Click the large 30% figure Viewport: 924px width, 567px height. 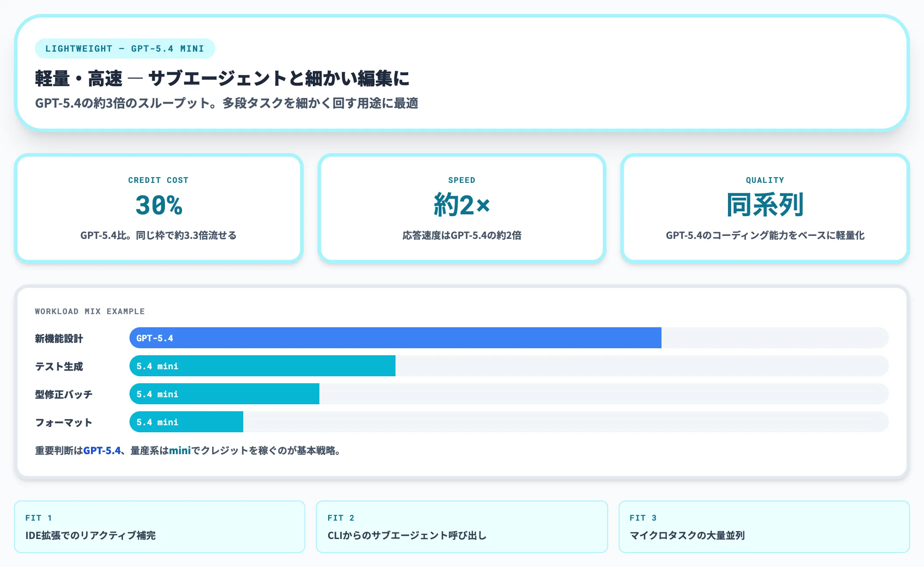pos(158,205)
